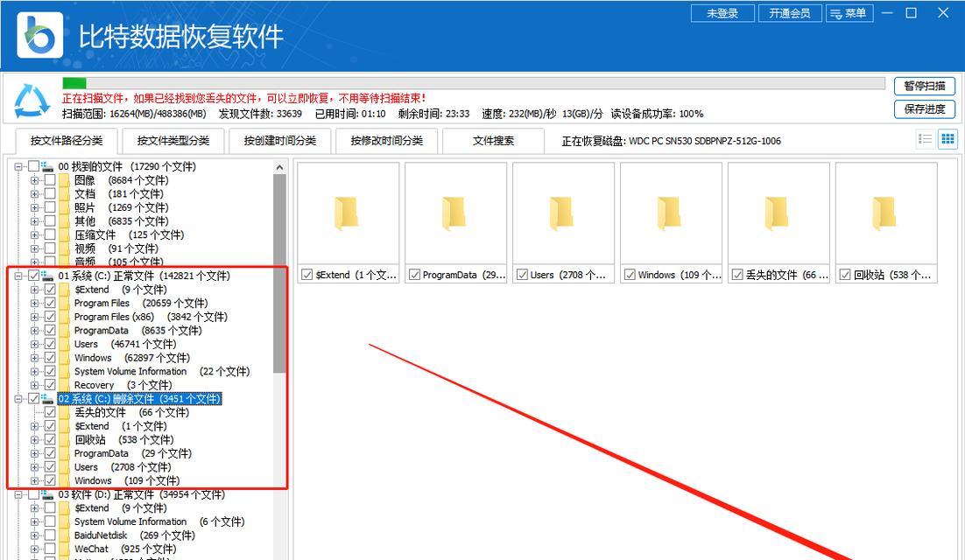Switch to 按创建时间分类 tab
Image resolution: width=965 pixels, height=560 pixels.
[x=280, y=141]
